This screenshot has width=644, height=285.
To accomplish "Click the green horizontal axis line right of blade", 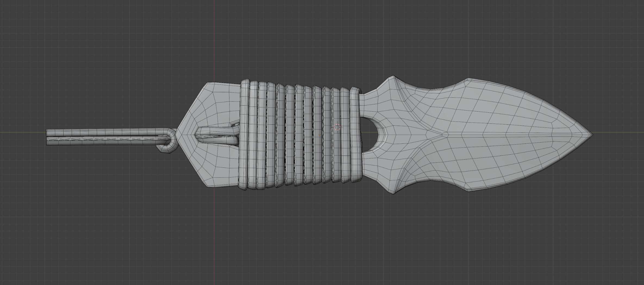I will tap(620, 132).
